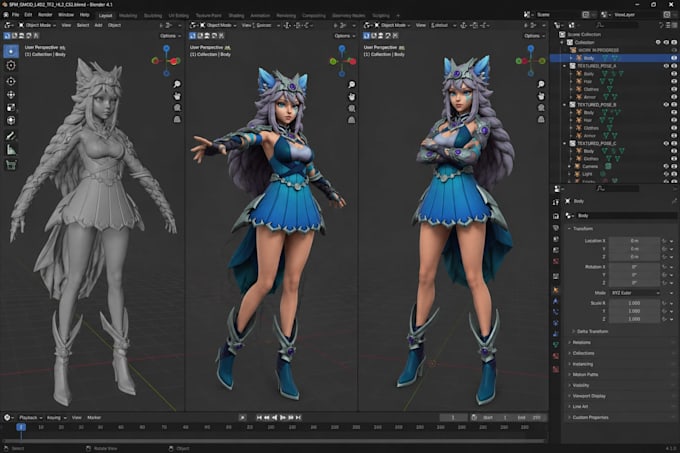Open Object Mode dropdown in left viewport
The image size is (680, 453).
click(x=37, y=25)
